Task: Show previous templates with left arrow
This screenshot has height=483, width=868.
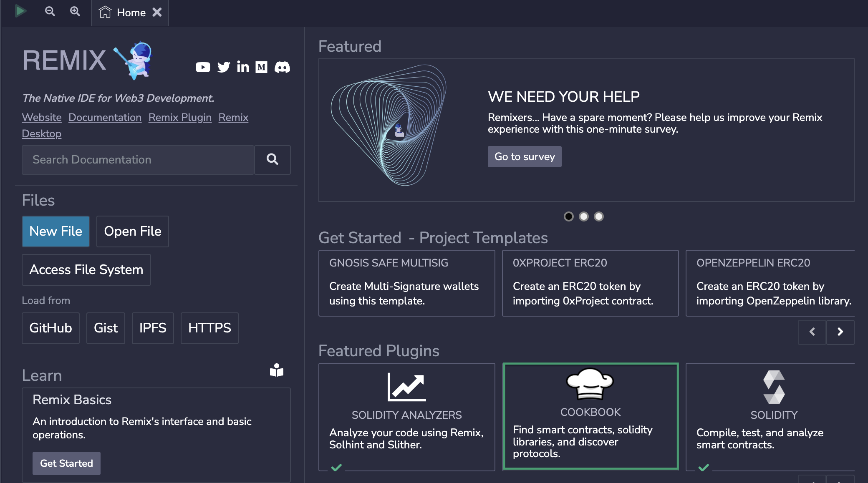Action: [x=812, y=332]
